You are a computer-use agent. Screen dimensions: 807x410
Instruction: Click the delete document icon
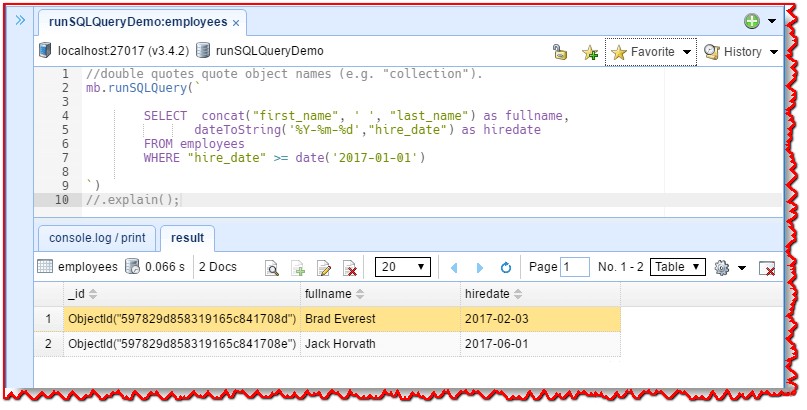[350, 268]
